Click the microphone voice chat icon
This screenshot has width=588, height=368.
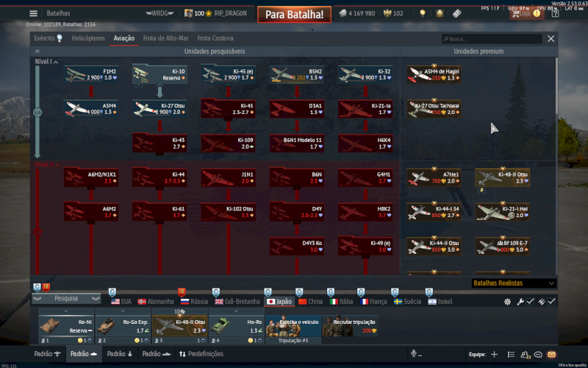[414, 354]
